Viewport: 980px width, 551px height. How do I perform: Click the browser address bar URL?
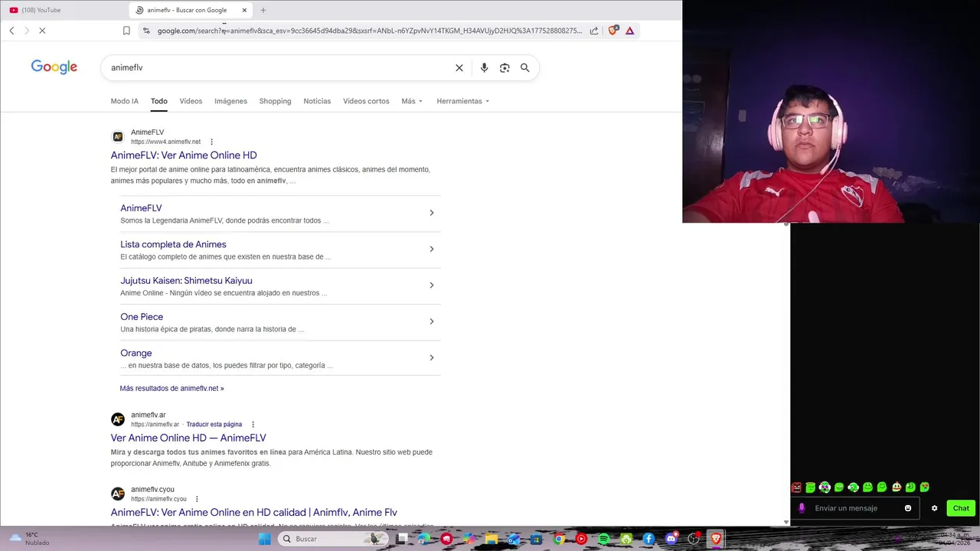(x=369, y=31)
